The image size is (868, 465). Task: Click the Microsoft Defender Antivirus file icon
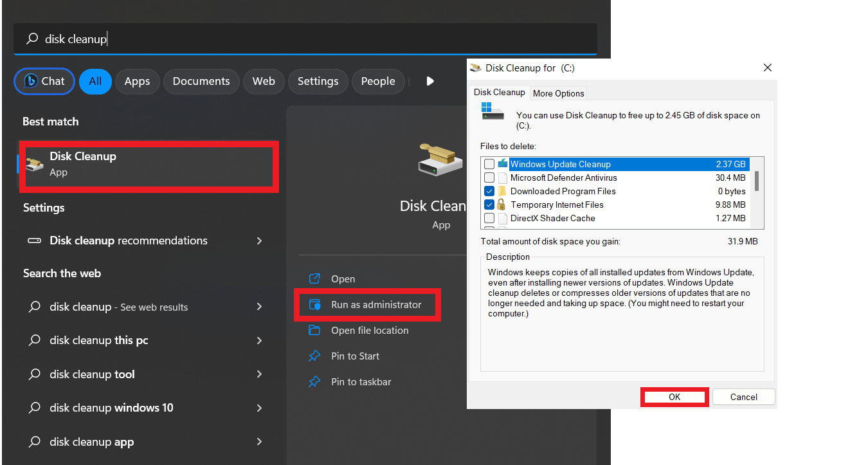pyautogui.click(x=503, y=178)
